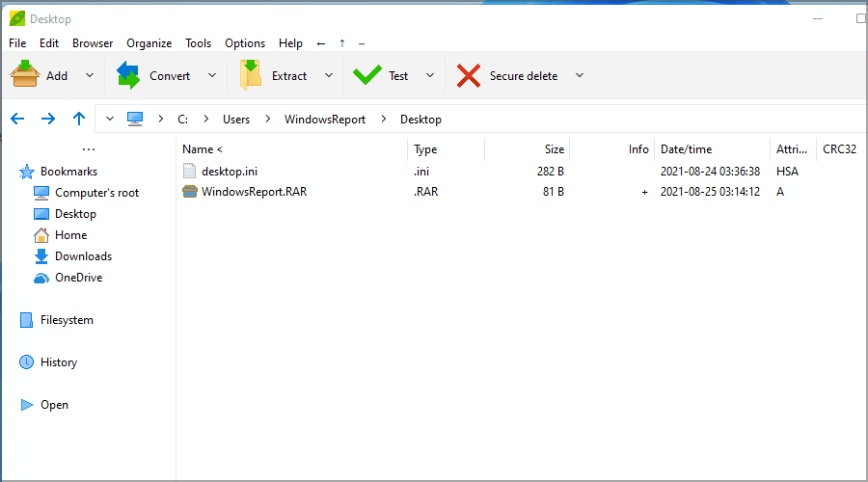Screen dimensions: 868x482
Task: Expand the Secure delete dropdown arrow
Action: point(580,75)
